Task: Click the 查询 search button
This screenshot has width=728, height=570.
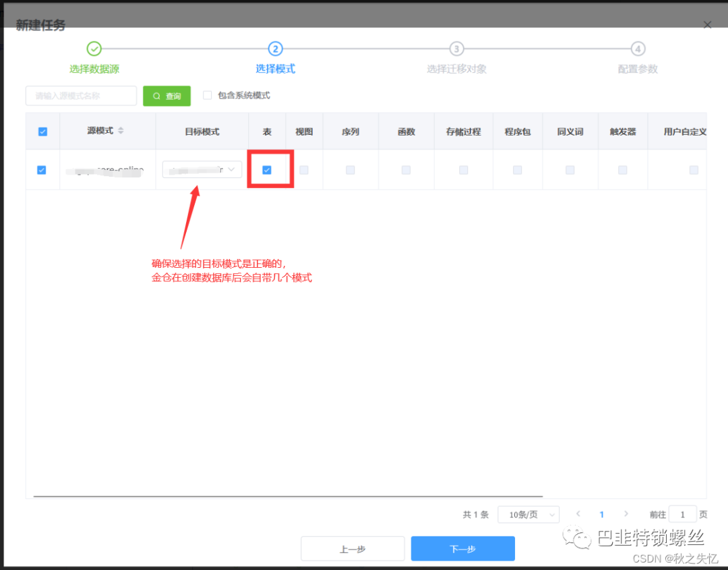Action: pyautogui.click(x=166, y=96)
